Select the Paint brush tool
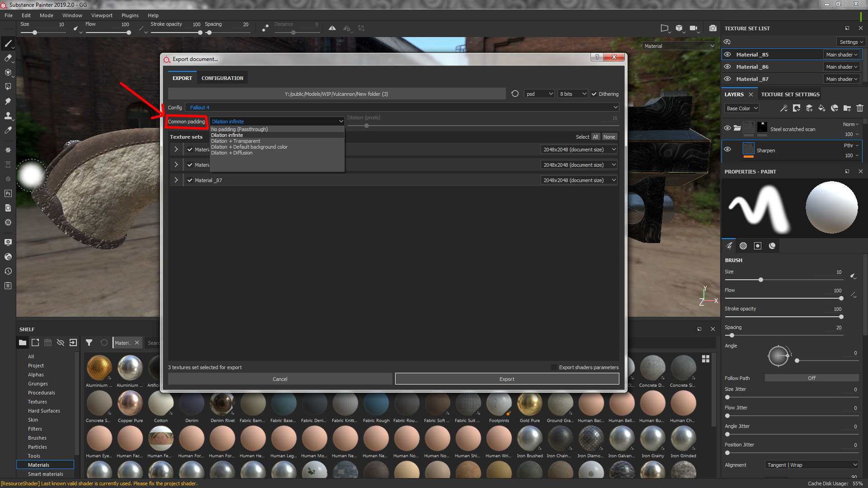The image size is (868, 488). point(8,43)
